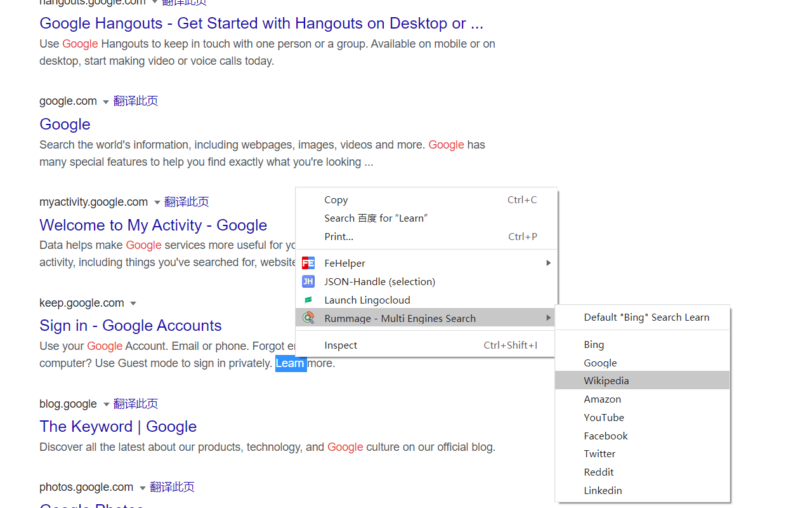812x508 pixels.
Task: Search with Bing in submenu
Action: [643, 344]
